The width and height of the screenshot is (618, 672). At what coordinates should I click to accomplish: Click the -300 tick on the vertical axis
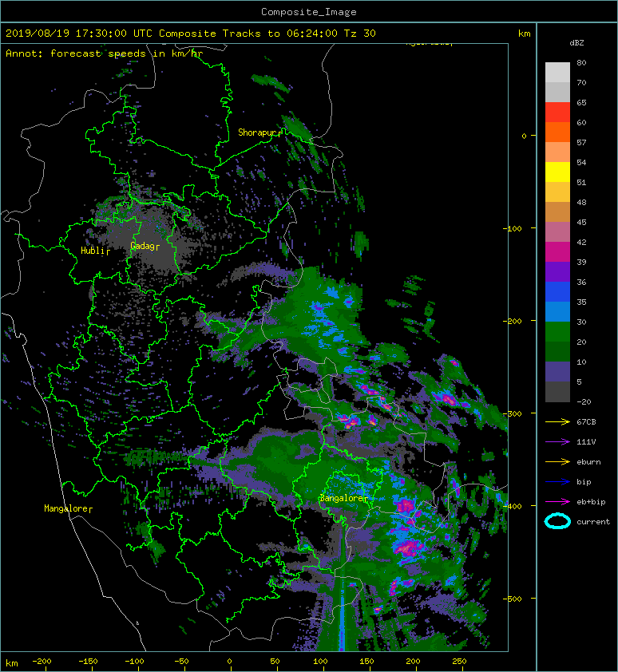coord(513,413)
